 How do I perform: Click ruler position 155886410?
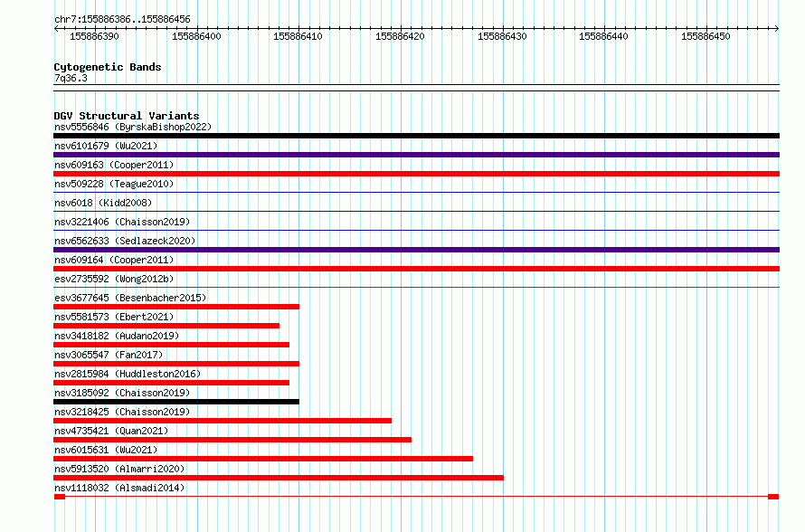[x=298, y=36]
